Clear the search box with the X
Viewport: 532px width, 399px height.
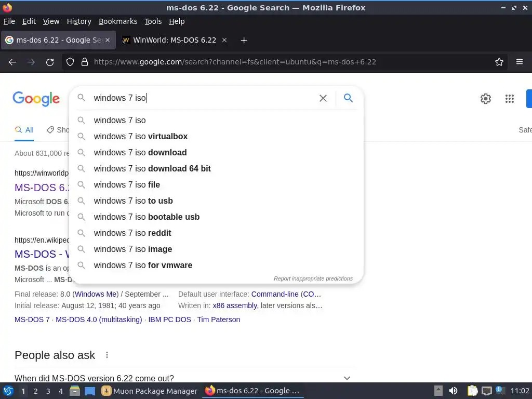[x=323, y=98]
